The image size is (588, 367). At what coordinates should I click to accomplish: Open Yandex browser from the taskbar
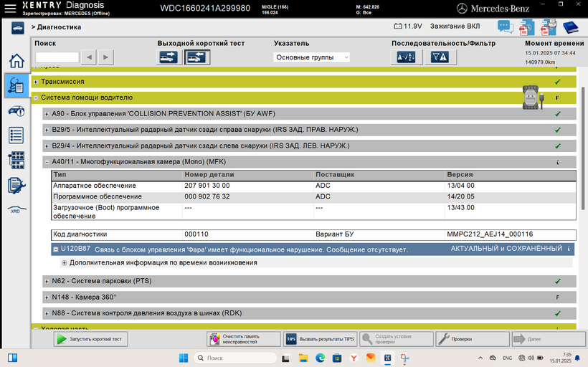point(354,358)
